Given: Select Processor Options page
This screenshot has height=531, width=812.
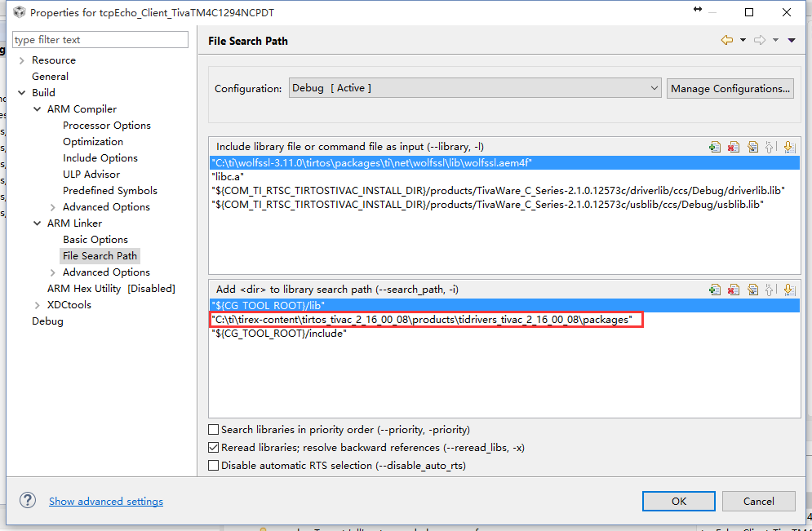Looking at the screenshot, I should point(107,126).
